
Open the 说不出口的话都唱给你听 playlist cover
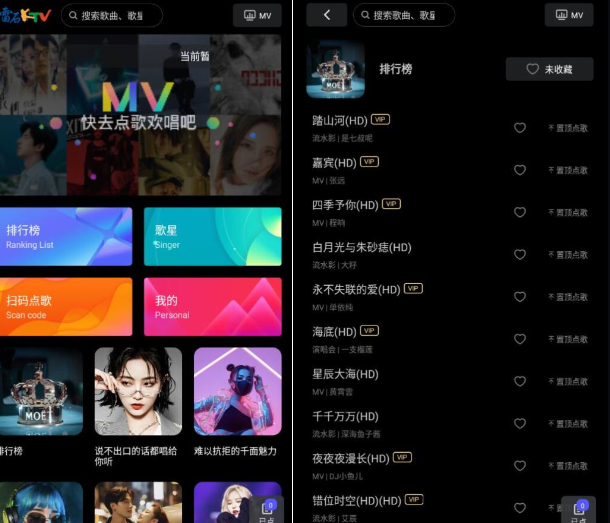138,391
